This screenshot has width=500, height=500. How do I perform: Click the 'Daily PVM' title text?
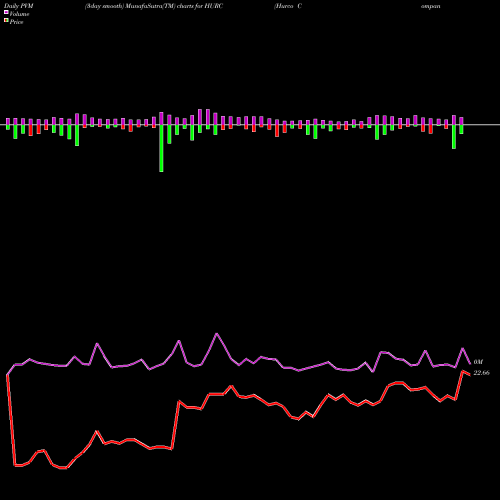coord(19,6)
